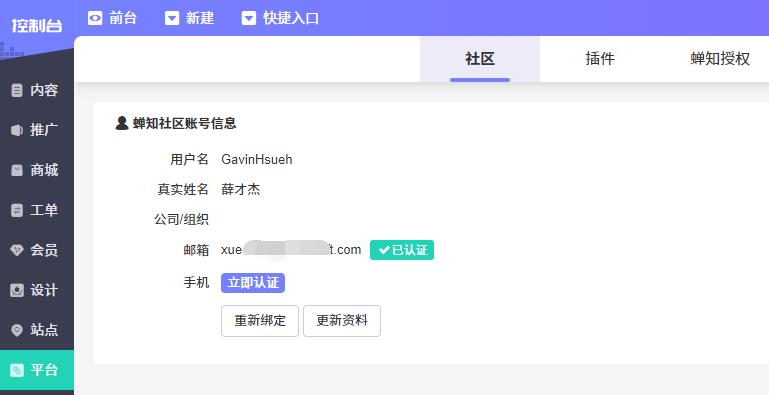Image resolution: width=769 pixels, height=395 pixels.
Task: Click the 蝉知社区账号信息 heading
Action: click(184, 123)
